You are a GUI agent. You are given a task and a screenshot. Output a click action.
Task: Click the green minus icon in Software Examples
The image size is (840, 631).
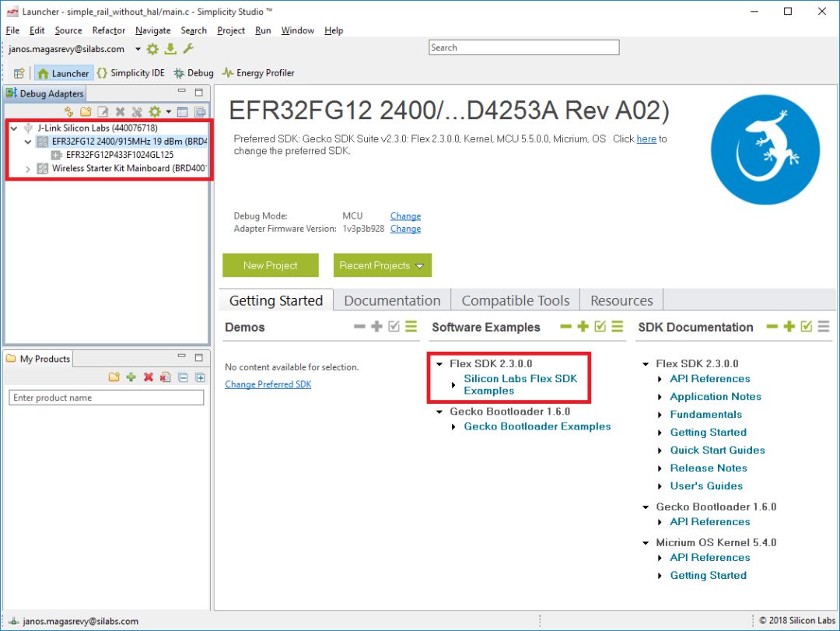pos(565,327)
